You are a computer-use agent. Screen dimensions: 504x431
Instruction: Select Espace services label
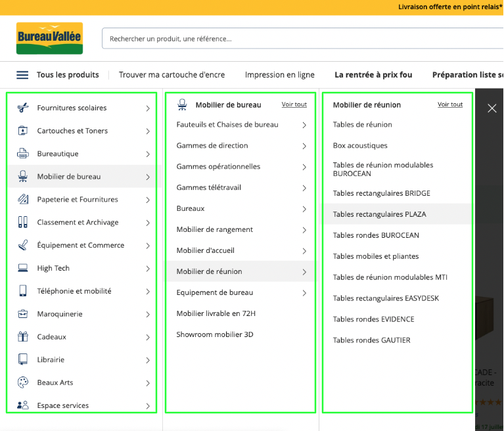click(x=63, y=405)
